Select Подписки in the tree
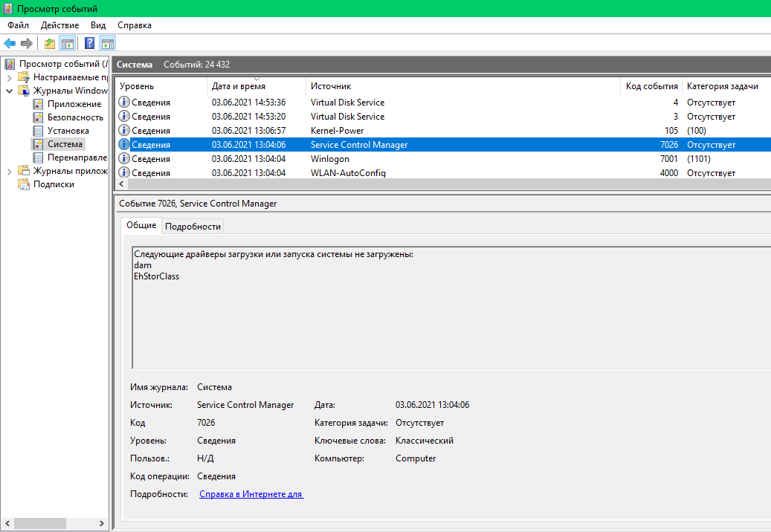This screenshot has width=771, height=532. tap(54, 184)
